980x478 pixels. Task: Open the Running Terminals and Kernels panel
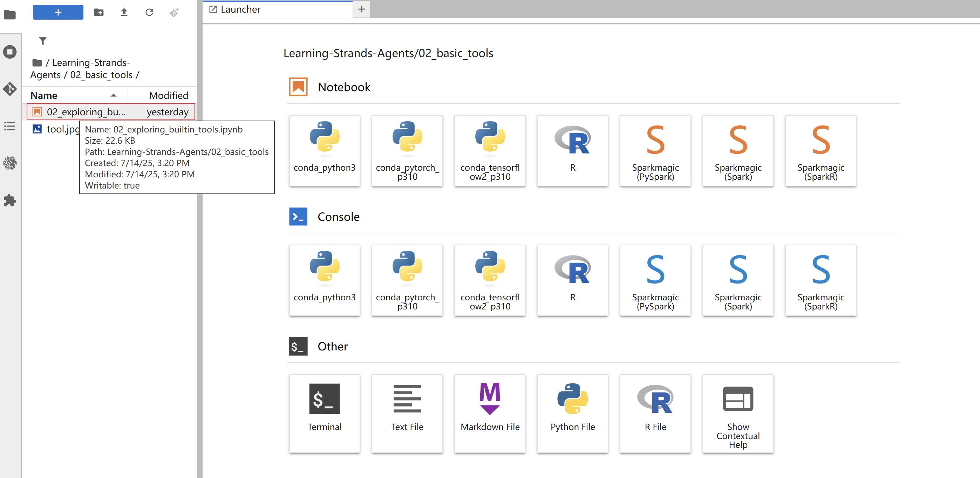[10, 52]
